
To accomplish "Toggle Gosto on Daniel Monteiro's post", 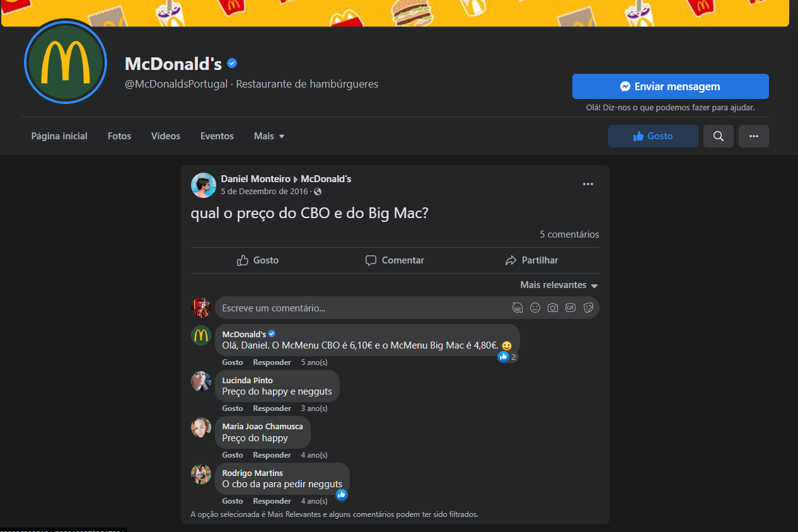I will tap(258, 260).
